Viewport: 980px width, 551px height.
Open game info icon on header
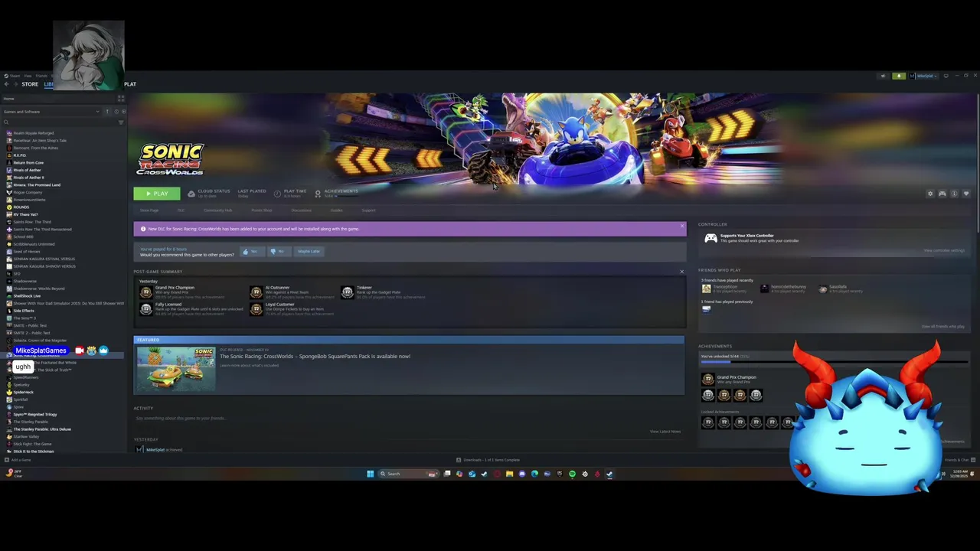point(954,194)
